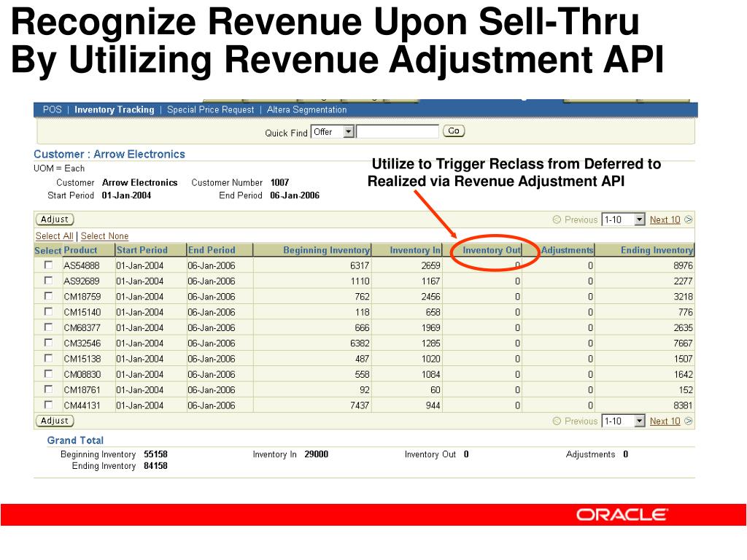Click Ending Inventory value 8381
The image size is (747, 560).
(x=683, y=405)
